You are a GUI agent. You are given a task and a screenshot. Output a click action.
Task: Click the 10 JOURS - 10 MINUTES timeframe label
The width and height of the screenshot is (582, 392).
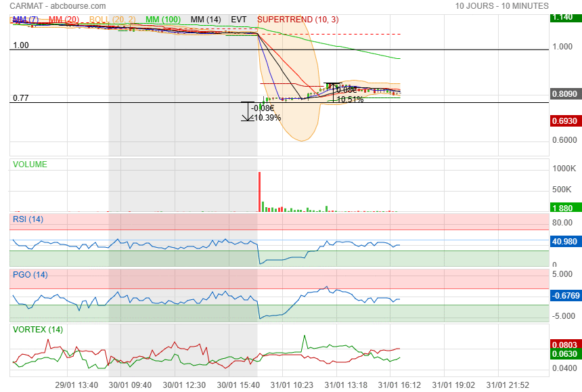pos(502,6)
